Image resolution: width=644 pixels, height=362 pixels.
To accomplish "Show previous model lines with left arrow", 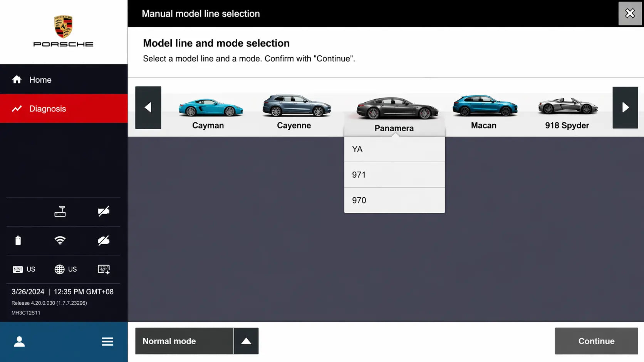I will [x=148, y=107].
